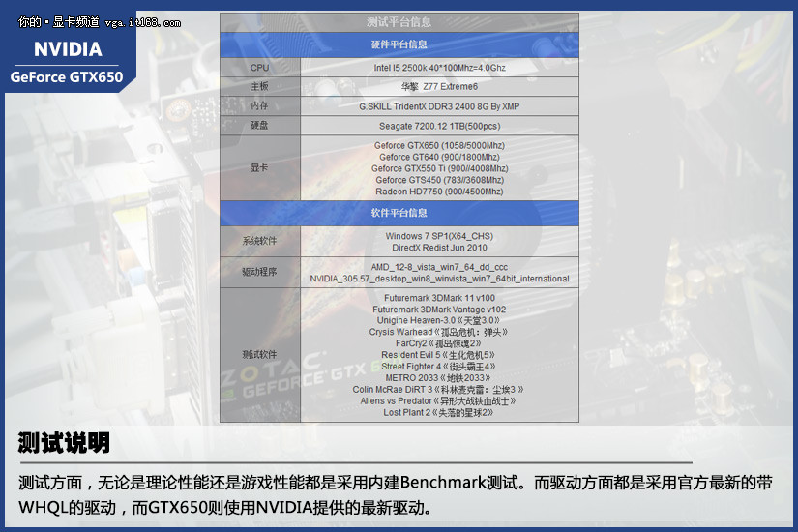Screen dimensions: 798x532
Task: Click 'Crysis Warhead《孤岛危机:弹头》' line
Action: point(439,332)
